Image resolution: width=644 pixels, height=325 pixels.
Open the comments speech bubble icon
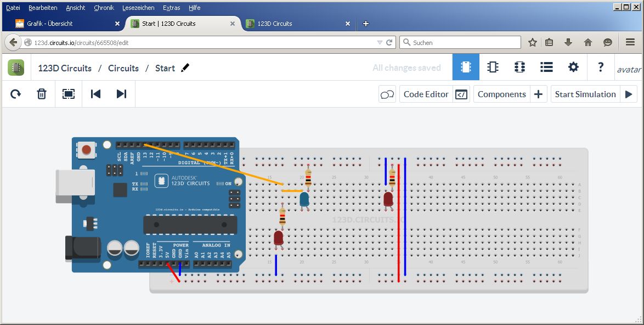point(387,94)
